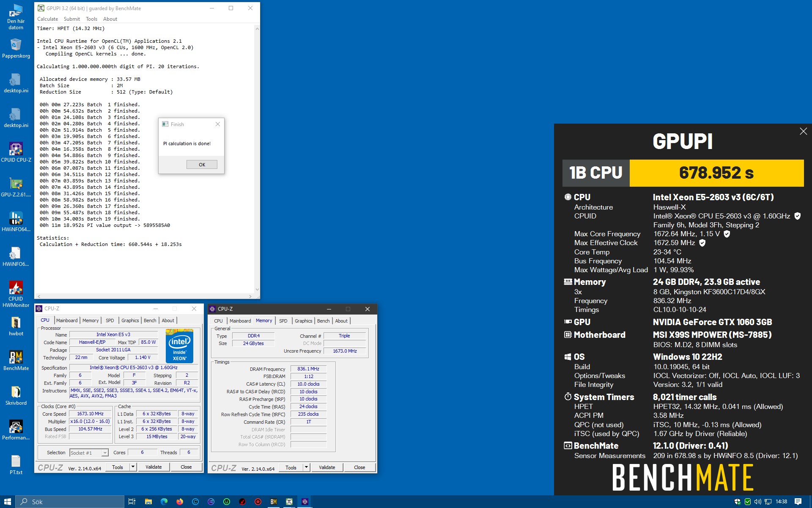Select the CPUID CPU-Z desktop shortcut
812x508 pixels.
pos(16,152)
